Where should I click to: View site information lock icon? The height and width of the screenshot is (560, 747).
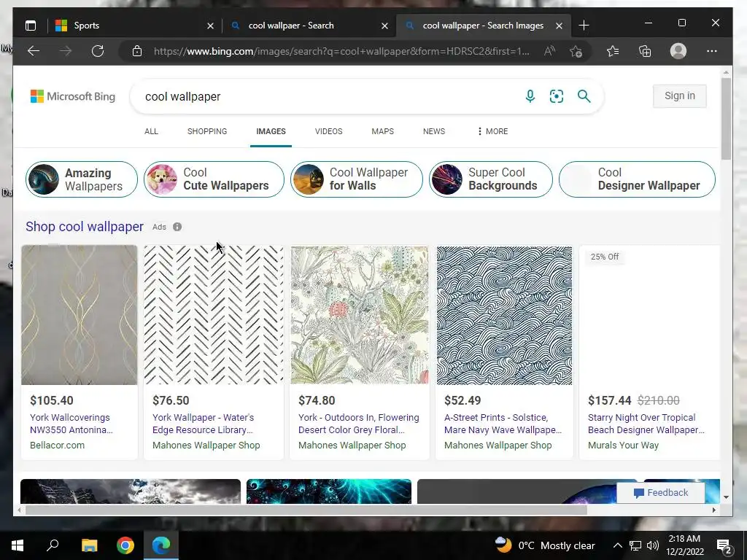pyautogui.click(x=137, y=51)
